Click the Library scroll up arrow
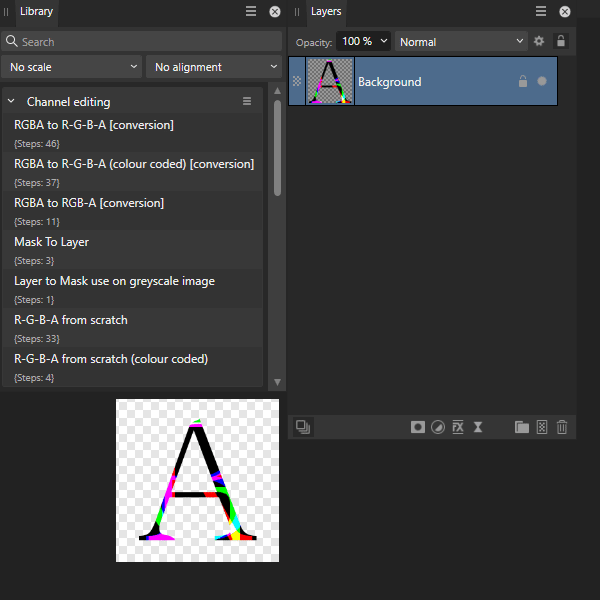Screen dimensions: 600x600 point(277,91)
